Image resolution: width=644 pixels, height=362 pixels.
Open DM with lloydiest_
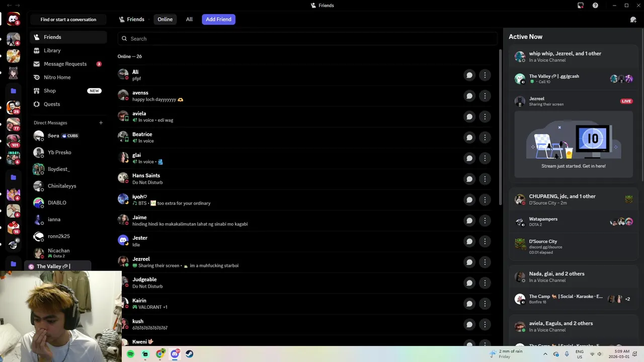(68, 169)
